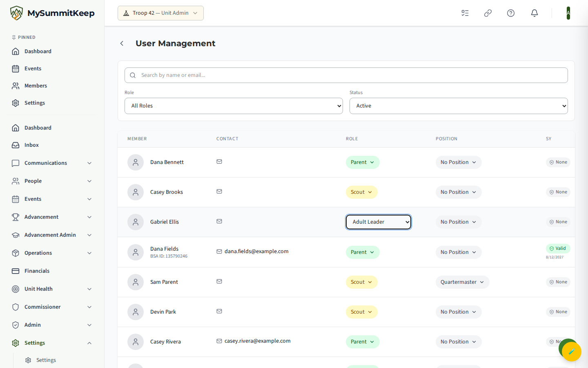Click Devin Park's avatar icon
Viewport: 588px width, 368px height.
[136, 312]
